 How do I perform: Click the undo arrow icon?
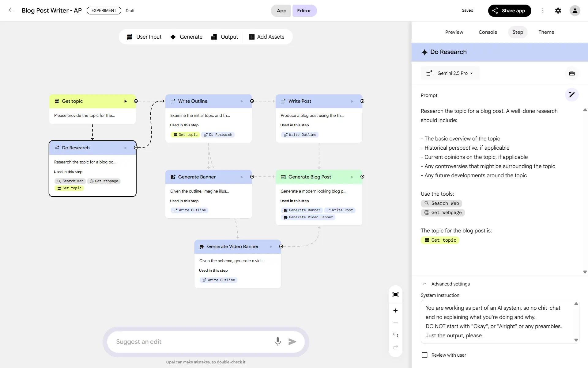(395, 335)
